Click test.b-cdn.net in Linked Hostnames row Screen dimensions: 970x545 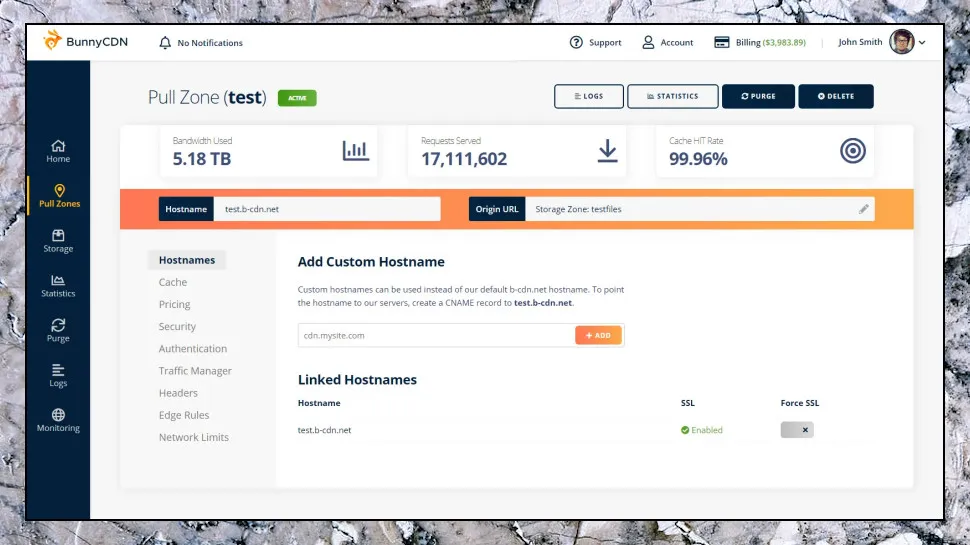[x=324, y=430]
